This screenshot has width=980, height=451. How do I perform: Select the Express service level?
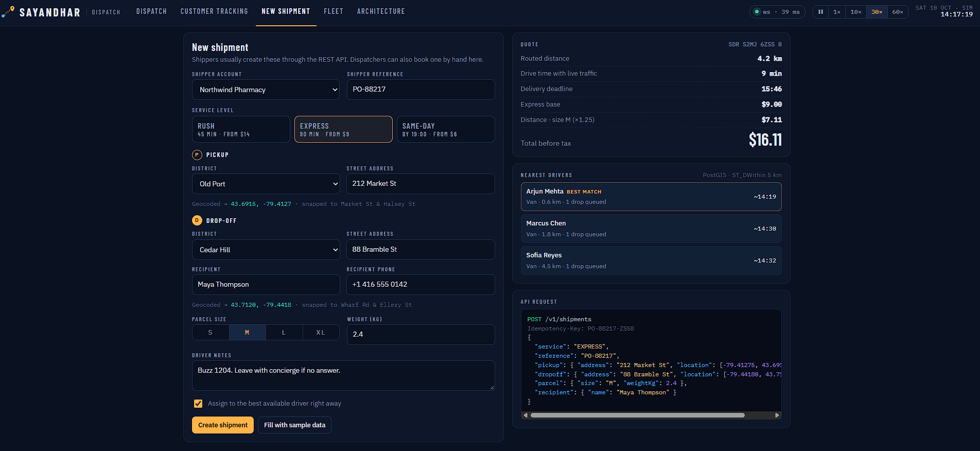(x=343, y=129)
